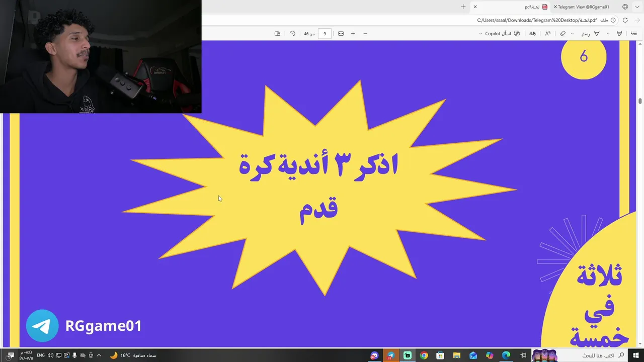This screenshot has width=644, height=362.
Task: Open the page view layout icon
Action: coord(277,33)
